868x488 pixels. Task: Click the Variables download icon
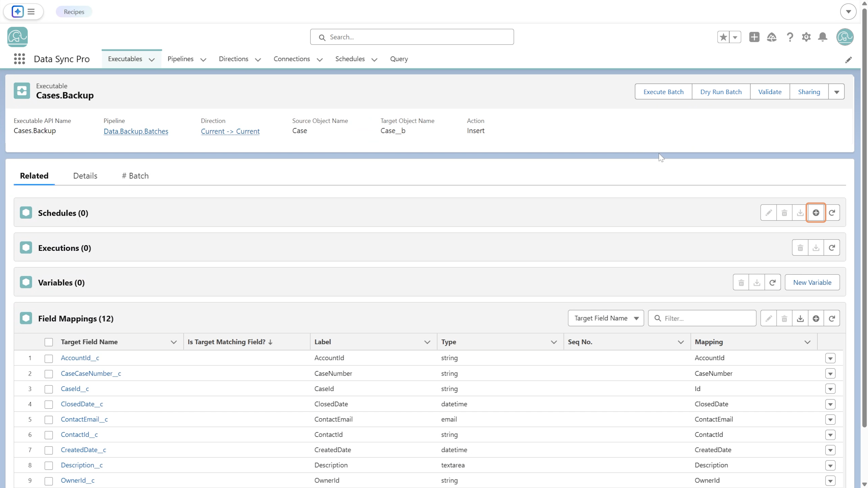click(757, 282)
